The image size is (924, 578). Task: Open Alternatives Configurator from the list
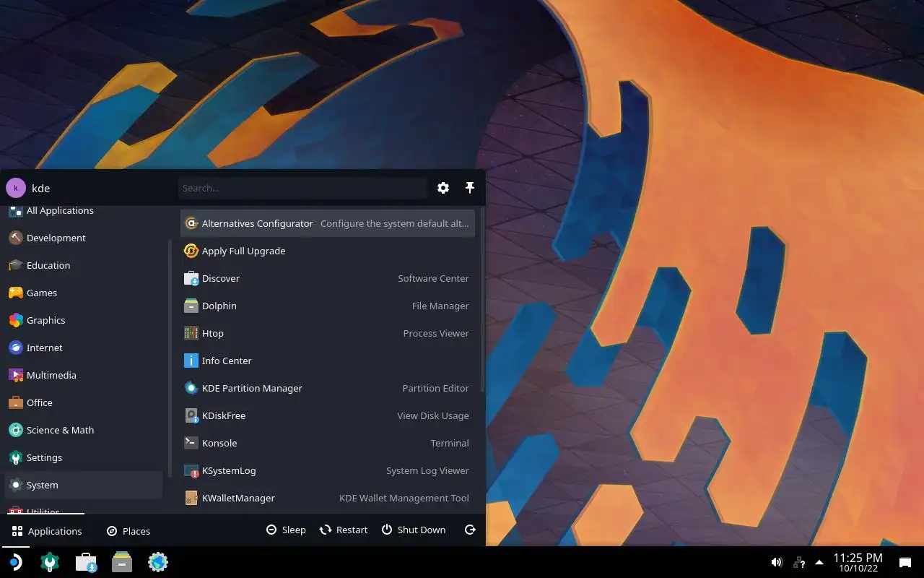pyautogui.click(x=328, y=223)
